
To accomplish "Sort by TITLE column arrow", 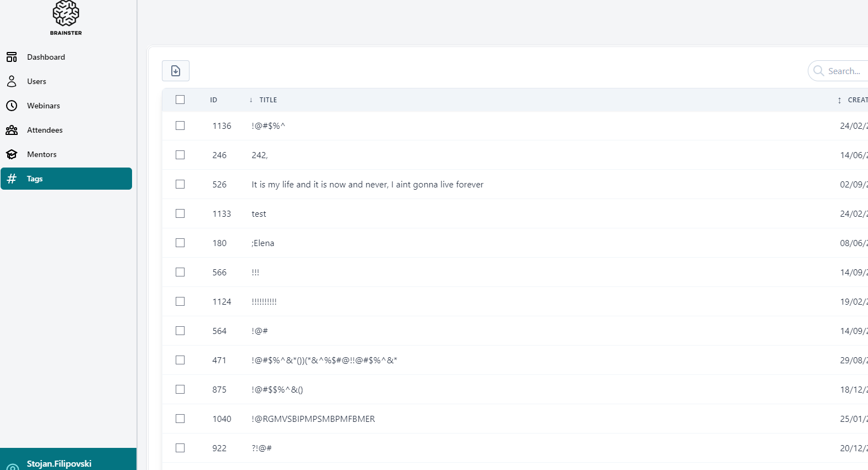I will [251, 100].
